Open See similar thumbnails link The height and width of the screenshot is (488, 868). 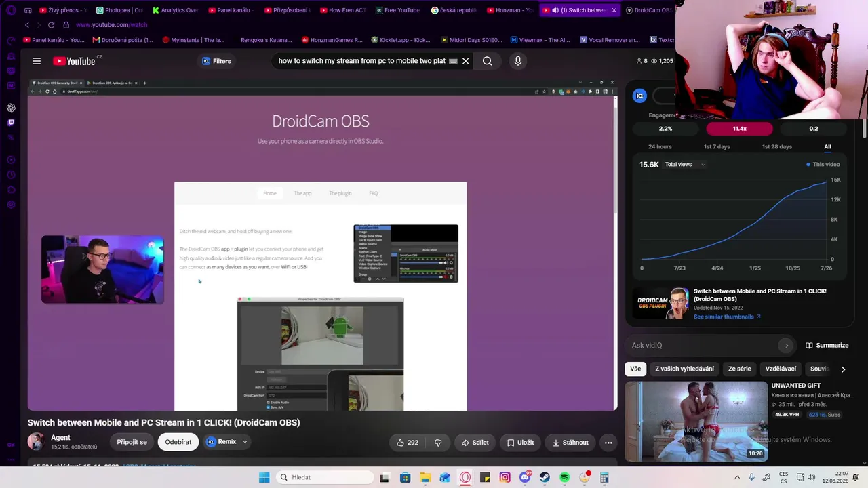727,317
